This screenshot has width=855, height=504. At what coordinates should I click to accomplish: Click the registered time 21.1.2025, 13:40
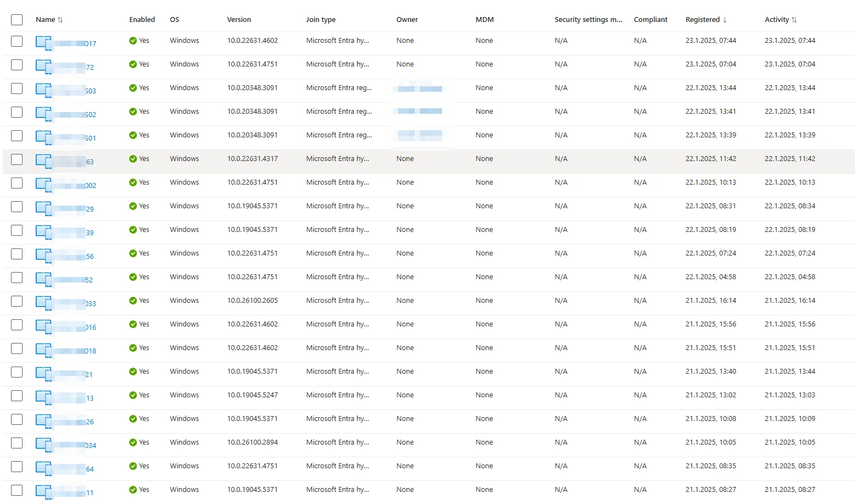click(x=710, y=372)
